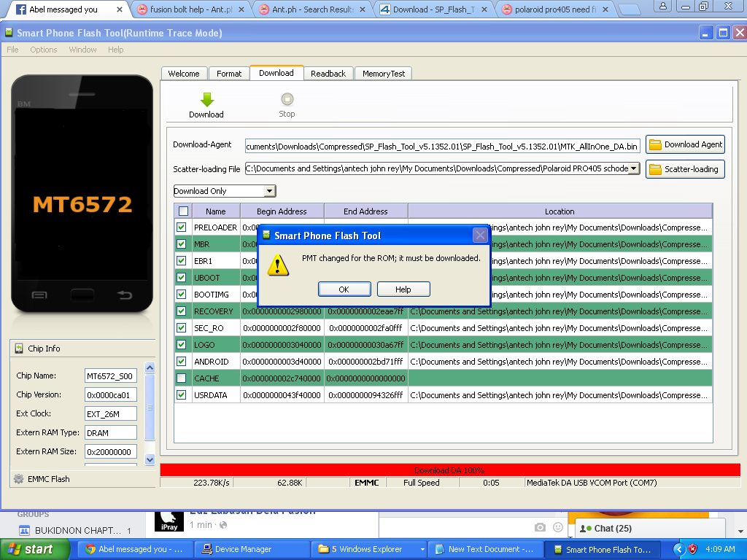Click the BUKIDNON CHAPT group icon
The width and height of the screenshot is (747, 560).
tap(24, 531)
